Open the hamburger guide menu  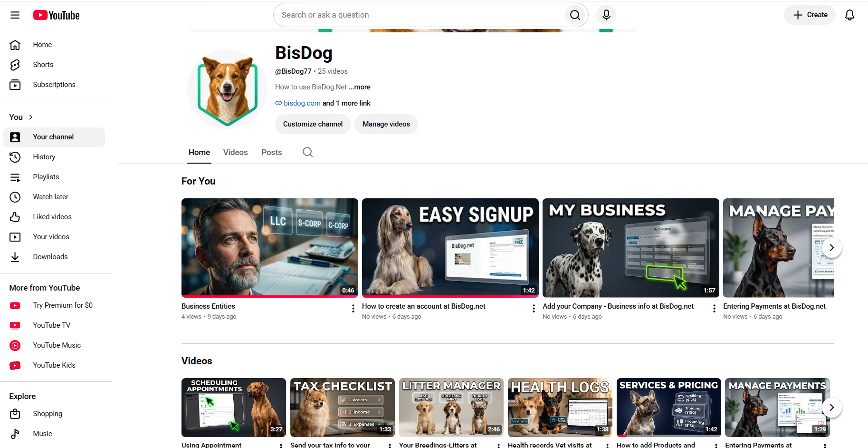click(x=15, y=15)
